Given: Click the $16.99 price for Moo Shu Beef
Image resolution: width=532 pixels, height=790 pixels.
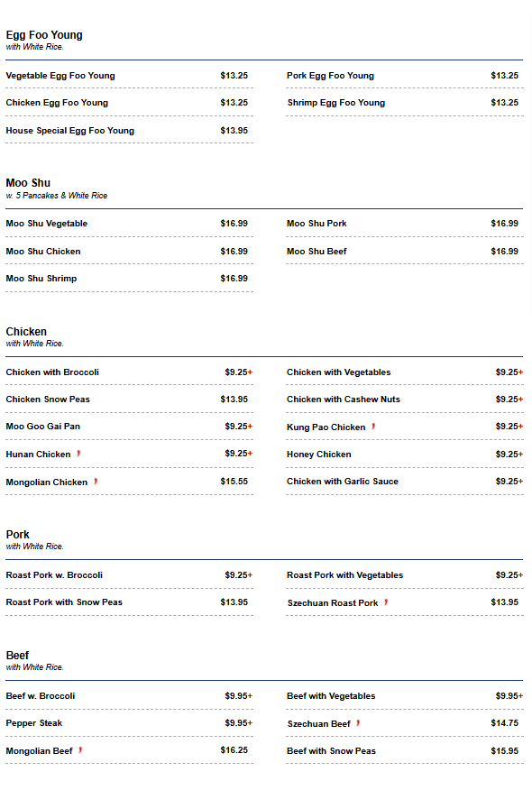Looking at the screenshot, I should (504, 252).
